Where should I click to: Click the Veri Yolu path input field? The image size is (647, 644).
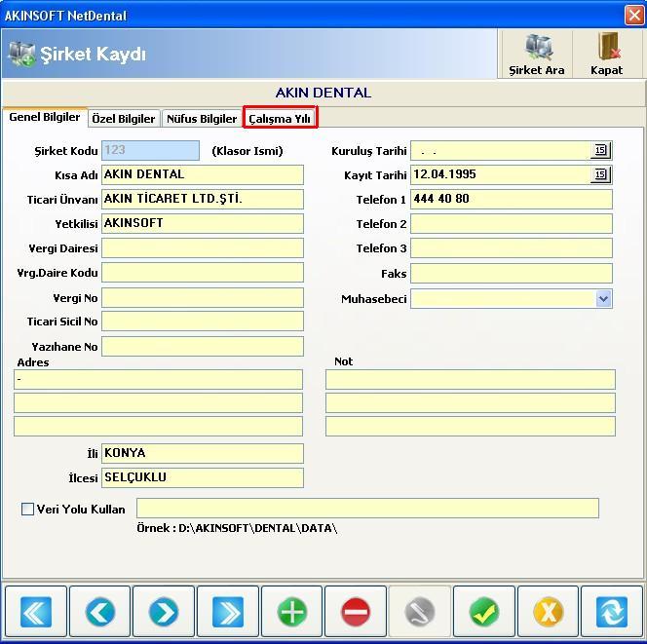[x=367, y=508]
